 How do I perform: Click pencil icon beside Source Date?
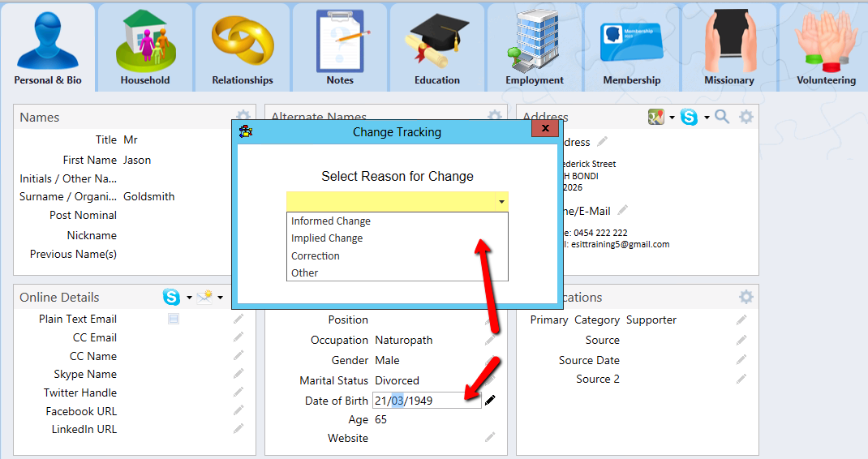tap(741, 360)
